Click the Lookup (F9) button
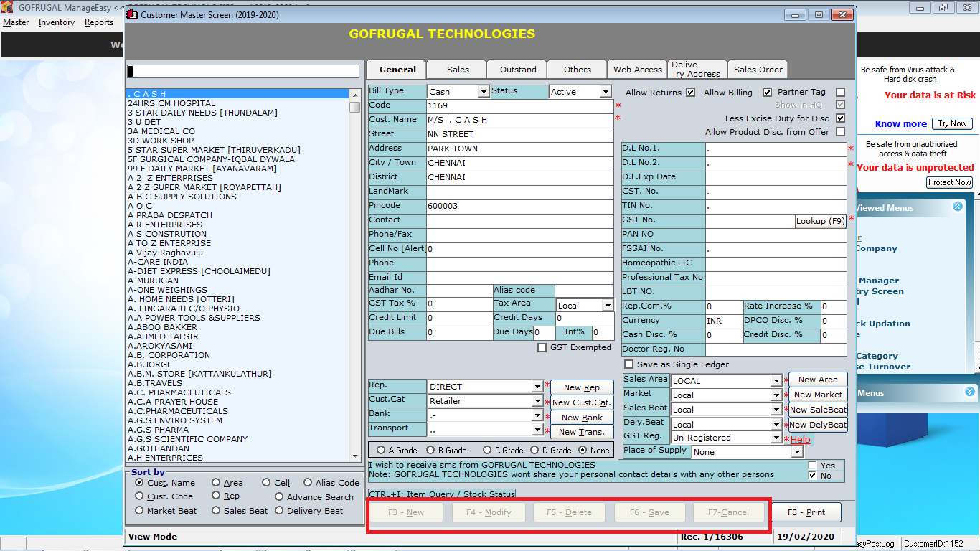This screenshot has width=980, height=551. [820, 221]
